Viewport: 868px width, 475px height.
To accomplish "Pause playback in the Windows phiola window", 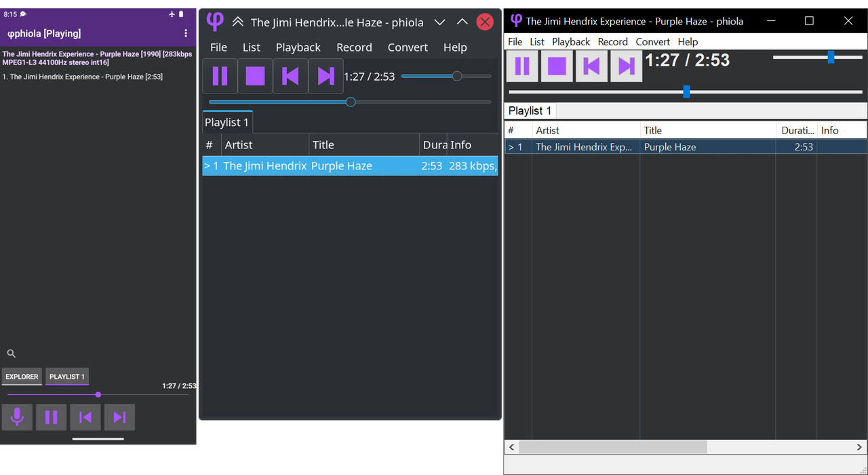I will coord(522,66).
